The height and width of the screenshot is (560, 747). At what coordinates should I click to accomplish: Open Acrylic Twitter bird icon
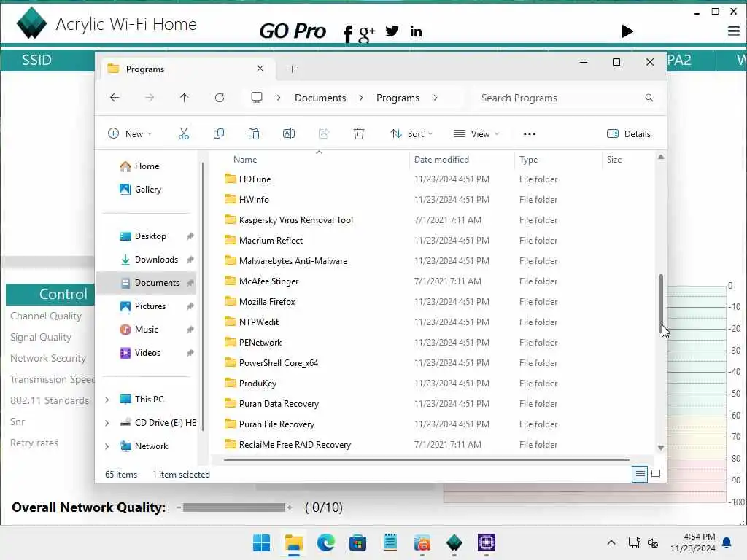click(x=392, y=31)
